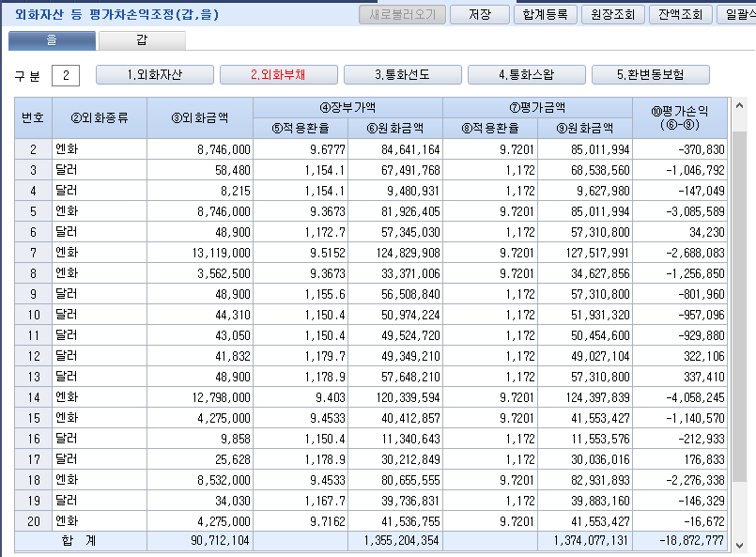
Task: Choose the 2.외화부채 category button
Action: point(279,75)
